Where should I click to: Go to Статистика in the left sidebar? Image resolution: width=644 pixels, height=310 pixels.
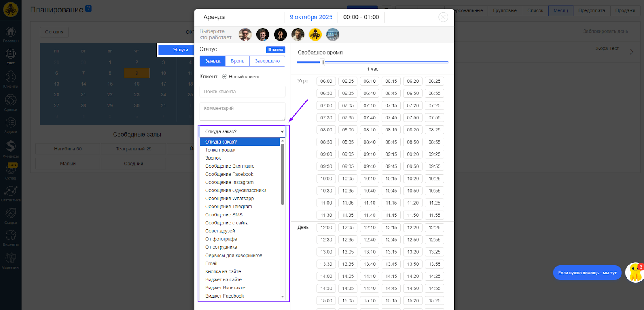tap(10, 193)
